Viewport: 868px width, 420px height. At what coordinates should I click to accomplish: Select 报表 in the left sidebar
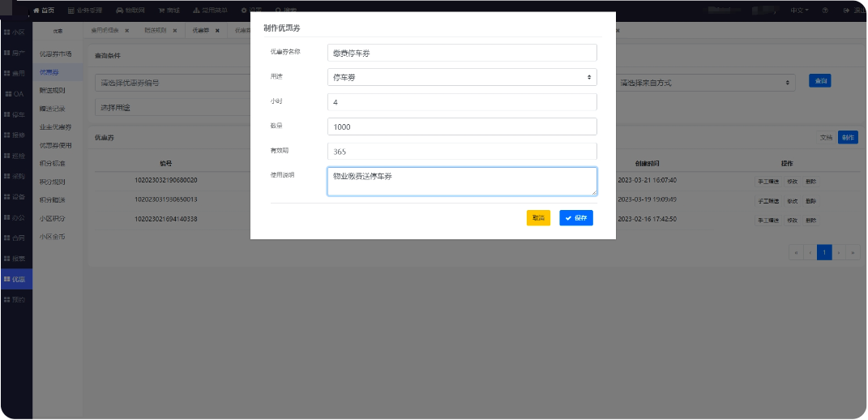click(x=15, y=258)
